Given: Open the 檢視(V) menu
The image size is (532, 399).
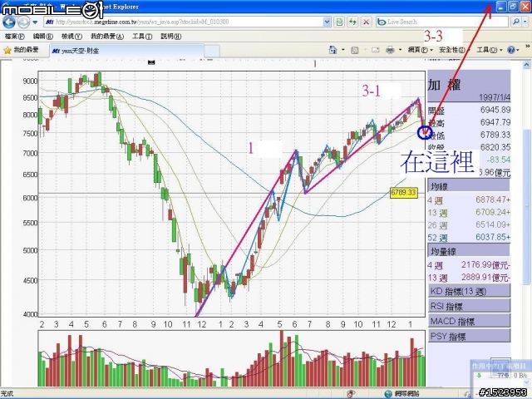Looking at the screenshot, I should 71,37.
